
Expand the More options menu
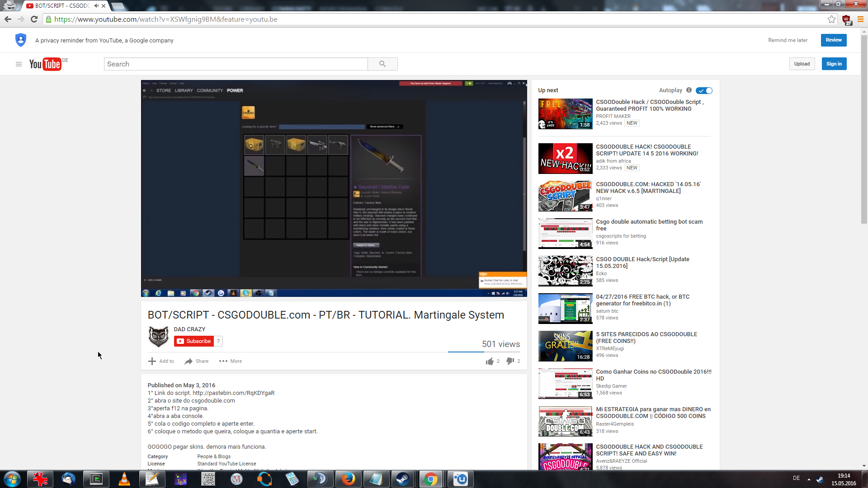click(231, 361)
